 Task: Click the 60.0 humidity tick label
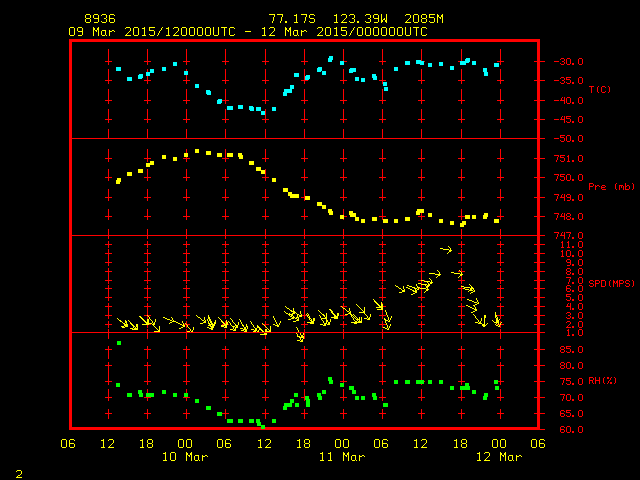point(571,429)
